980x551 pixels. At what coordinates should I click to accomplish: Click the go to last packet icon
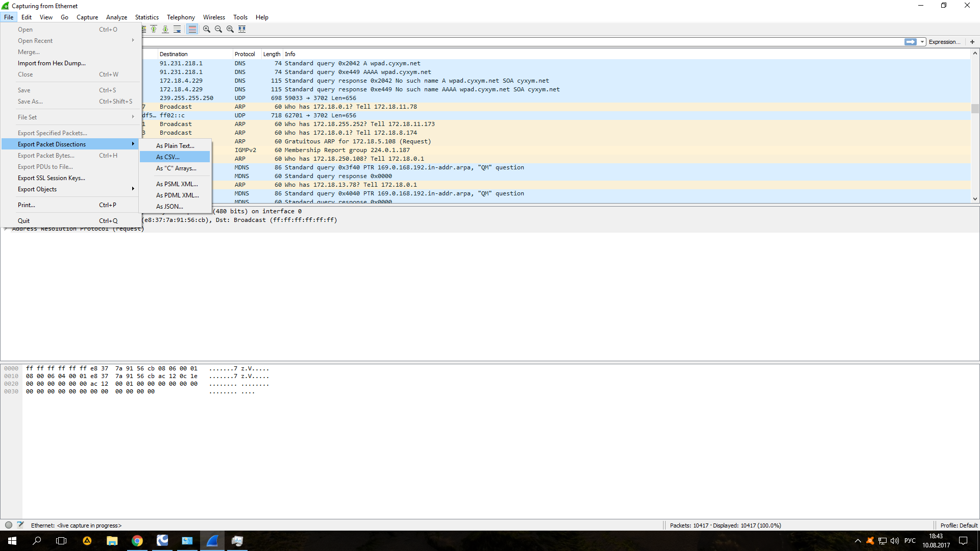click(165, 29)
